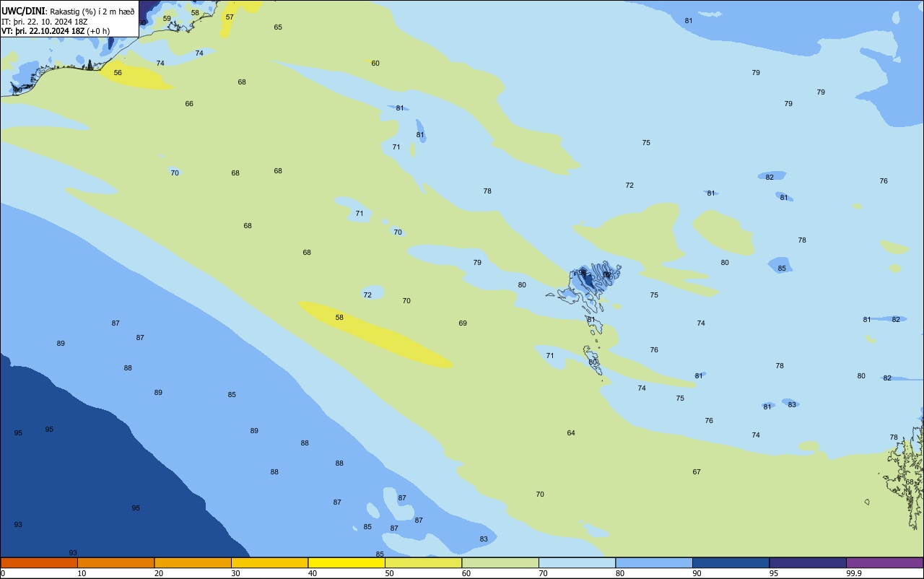Click the '10' legend tick label
This screenshot has height=579, width=924.
click(x=82, y=573)
